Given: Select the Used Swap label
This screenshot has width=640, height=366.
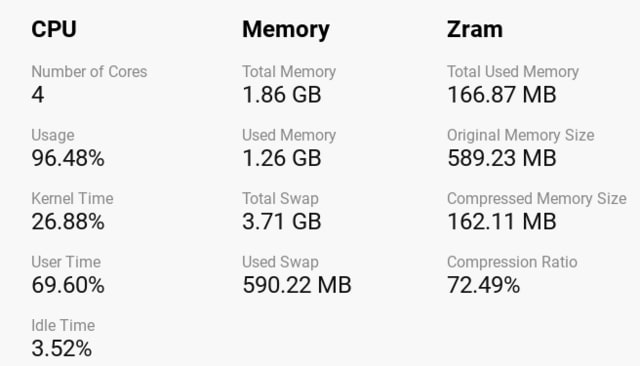Looking at the screenshot, I should coord(280,262).
